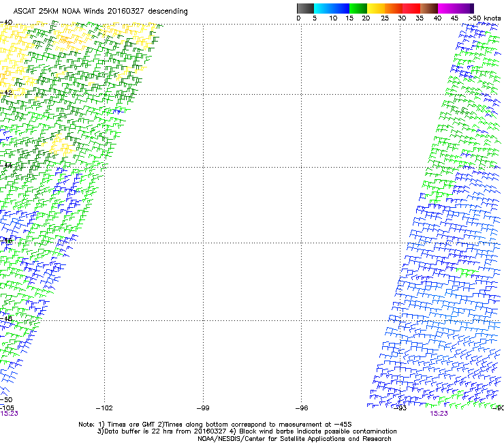This screenshot has width=504, height=443.
Task: Click the red 30-35 knots legend segment
Action: coord(411,8)
